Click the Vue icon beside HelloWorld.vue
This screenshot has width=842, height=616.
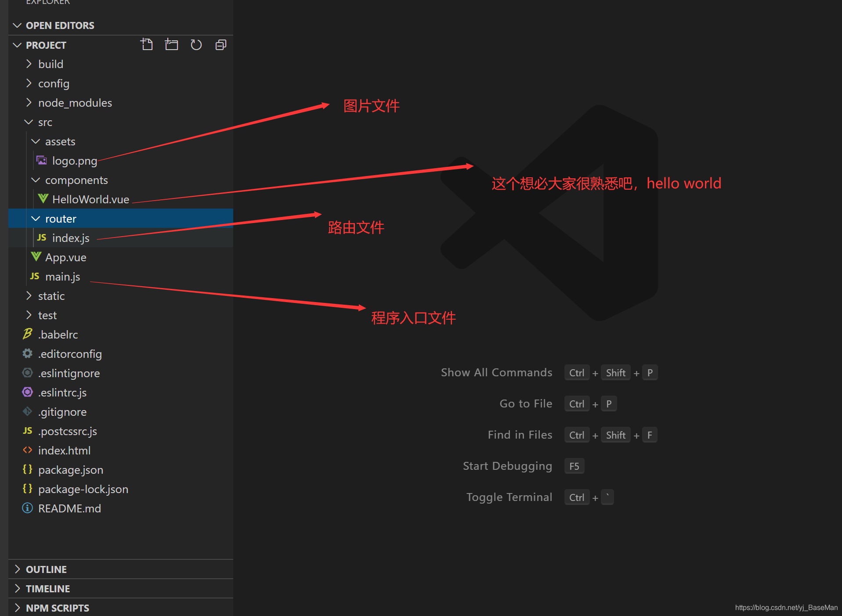pos(43,199)
